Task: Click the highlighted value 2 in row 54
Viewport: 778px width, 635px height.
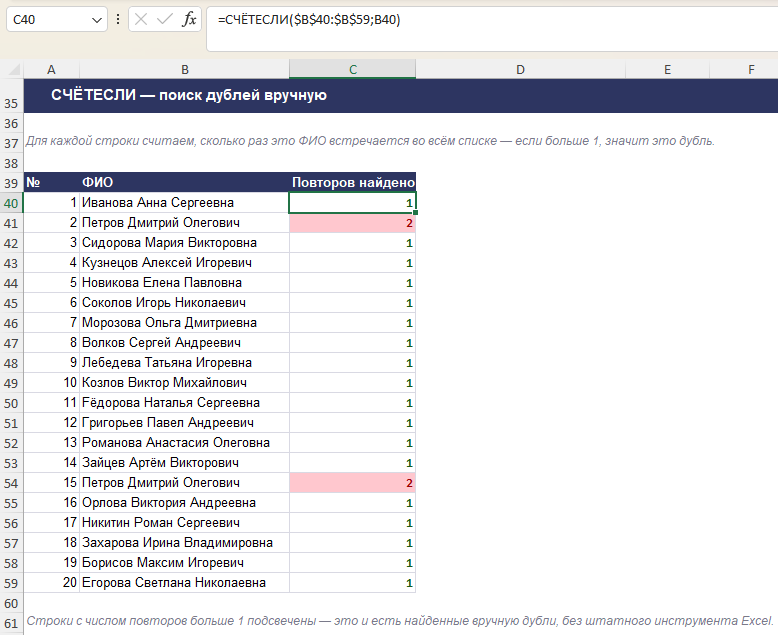Action: (x=353, y=483)
